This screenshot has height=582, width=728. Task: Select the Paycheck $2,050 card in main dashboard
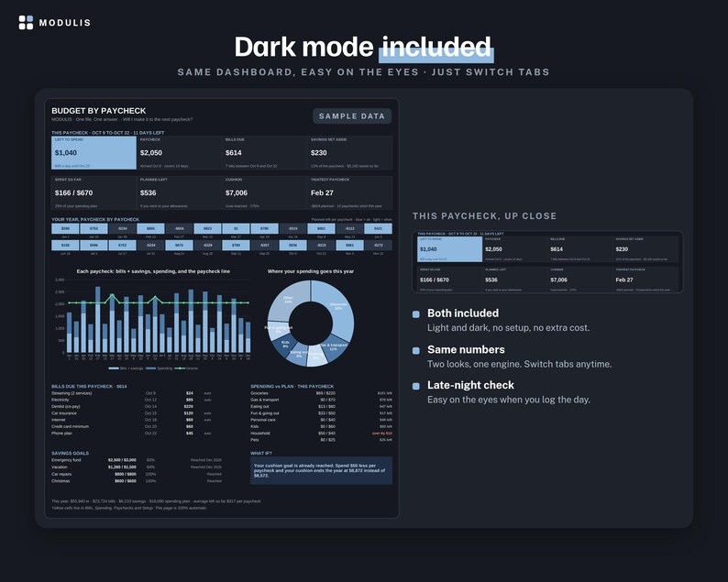pos(179,153)
